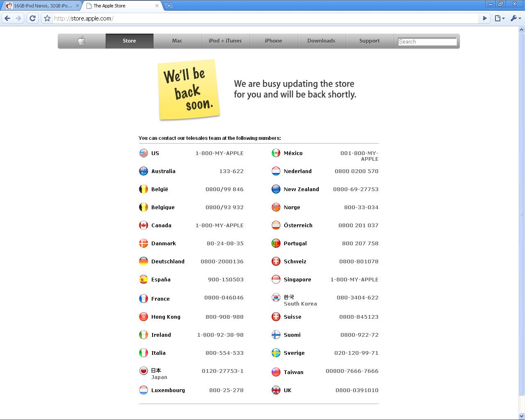Click the Go arrow beside the address bar

point(485,18)
